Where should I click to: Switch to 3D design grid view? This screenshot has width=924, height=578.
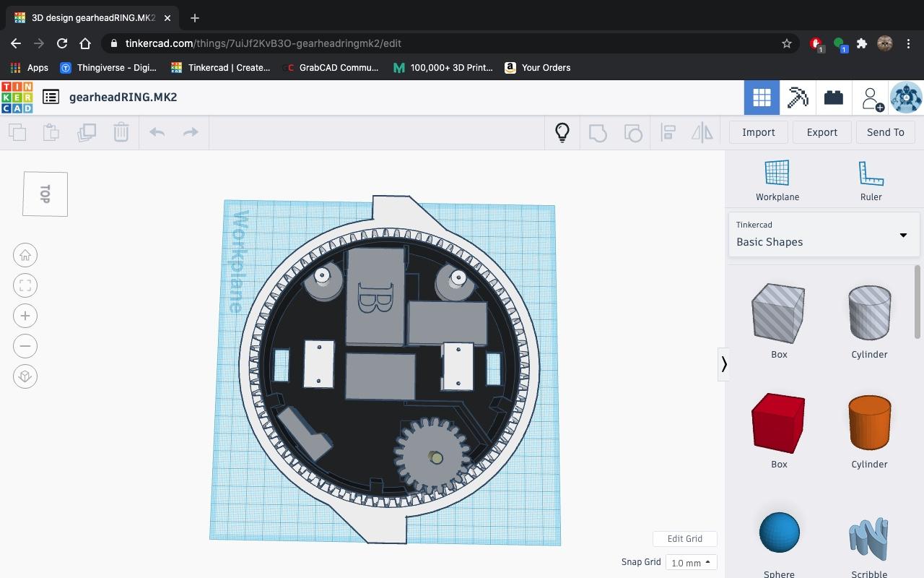[x=762, y=98]
